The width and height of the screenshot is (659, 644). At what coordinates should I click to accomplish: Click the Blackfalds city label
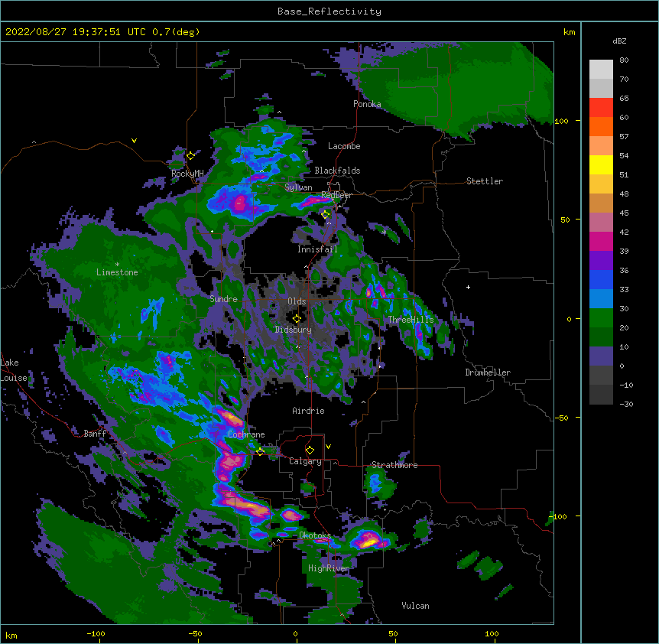337,171
